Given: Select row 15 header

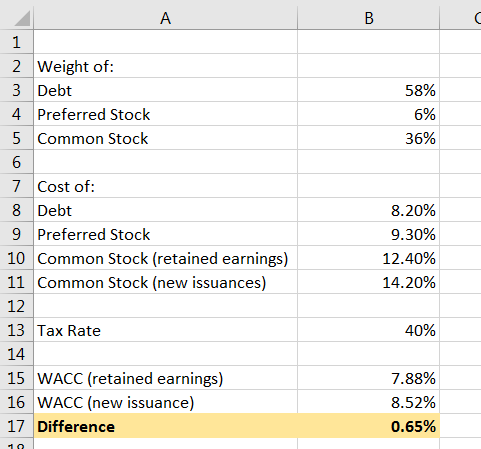Looking at the screenshot, I should click(x=16, y=378).
